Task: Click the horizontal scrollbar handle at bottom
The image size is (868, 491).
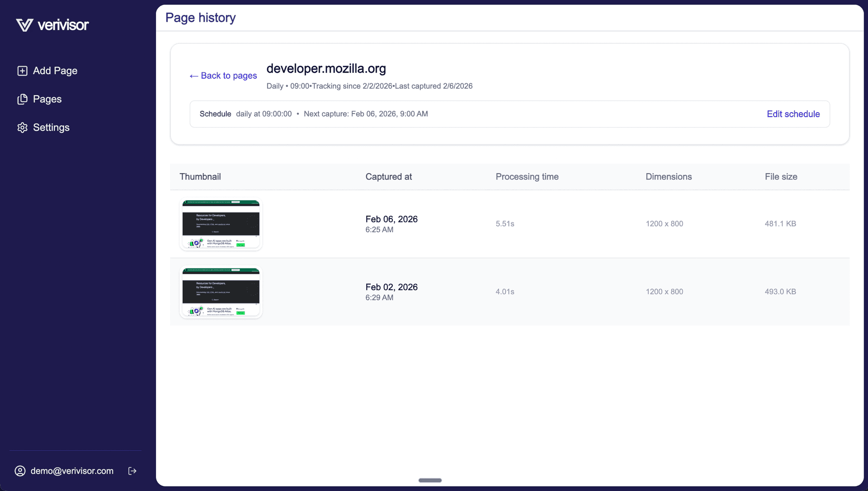Action: pyautogui.click(x=430, y=481)
